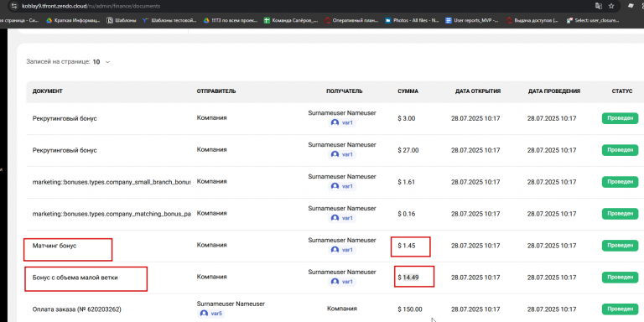Click the var1 user badge in the $ 3.00 row

point(342,122)
